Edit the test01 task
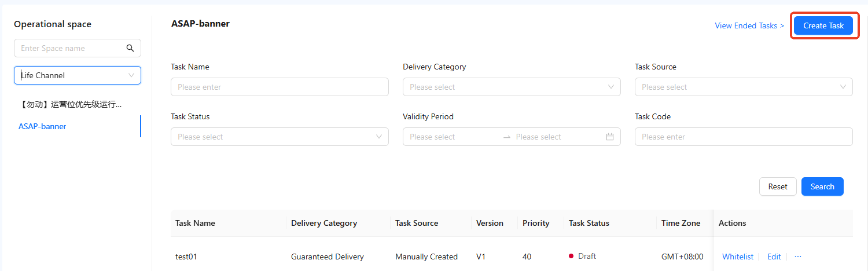This screenshot has width=868, height=271. [774, 257]
